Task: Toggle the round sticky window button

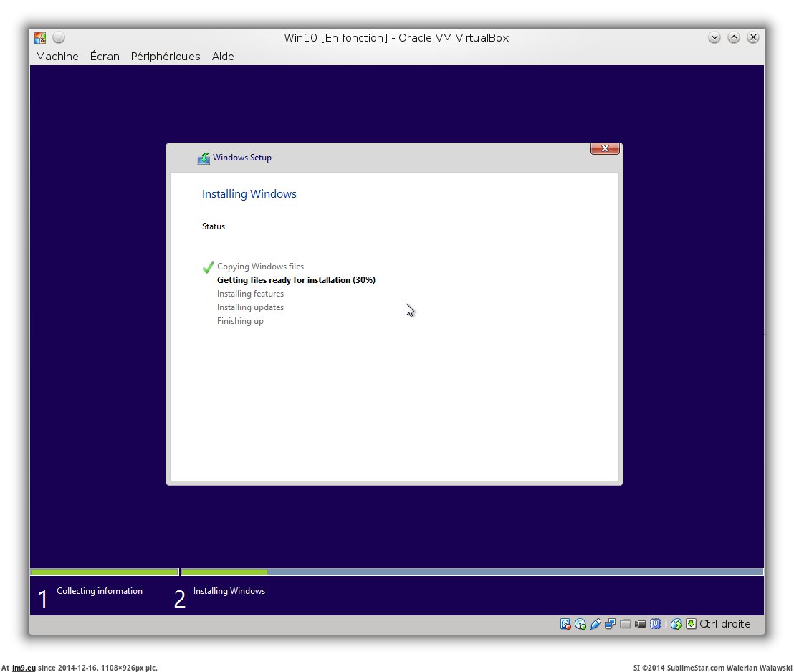Action: [59, 38]
